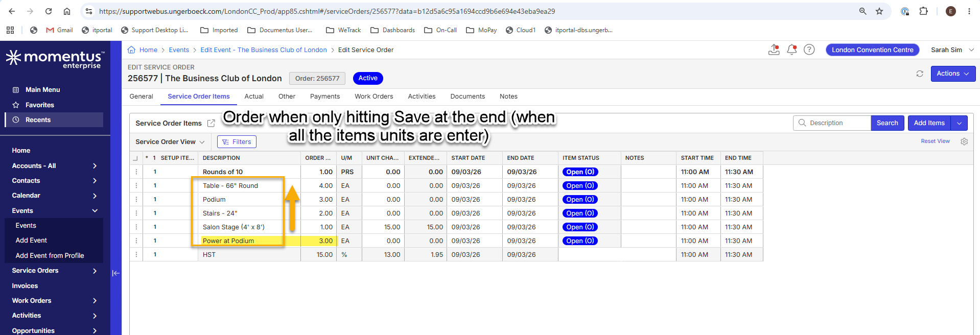Reload the browser page
This screenshot has width=980, height=335.
(49, 11)
